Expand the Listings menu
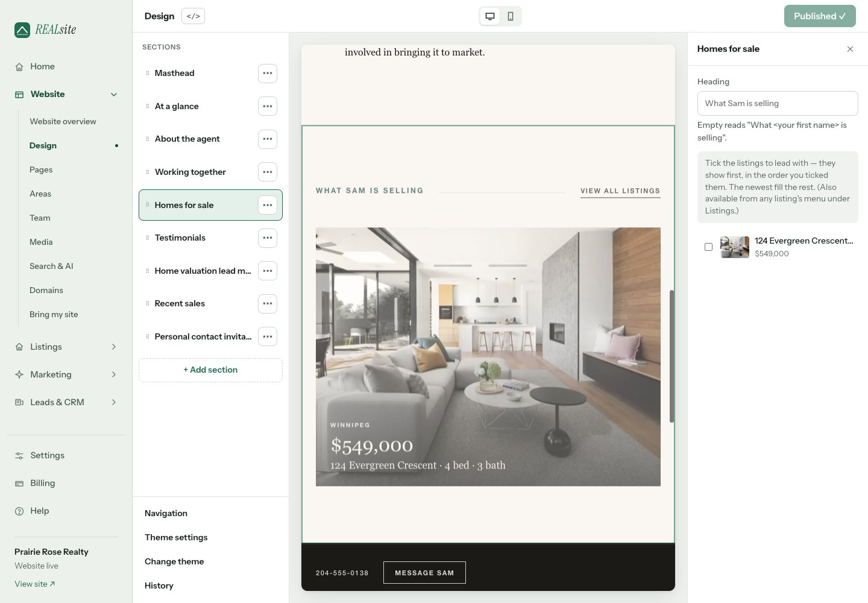868x603 pixels. [x=114, y=347]
